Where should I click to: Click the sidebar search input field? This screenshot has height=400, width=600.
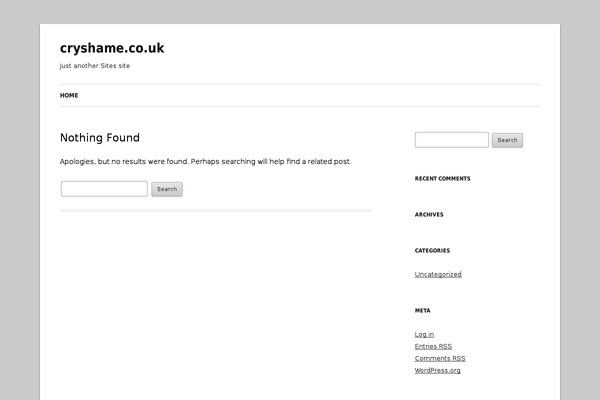451,140
